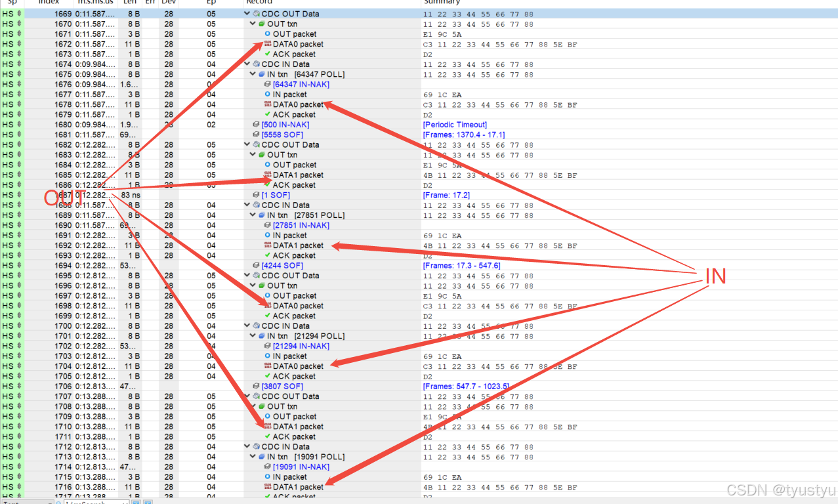The image size is (838, 504).
Task: Collapse CDC IN Data record at index 1712
Action: point(247,447)
